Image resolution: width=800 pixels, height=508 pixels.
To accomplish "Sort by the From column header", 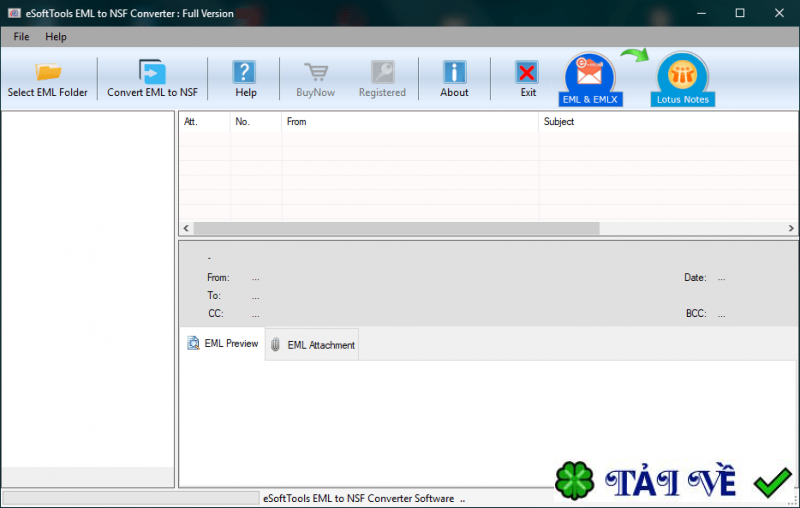I will pyautogui.click(x=410, y=122).
